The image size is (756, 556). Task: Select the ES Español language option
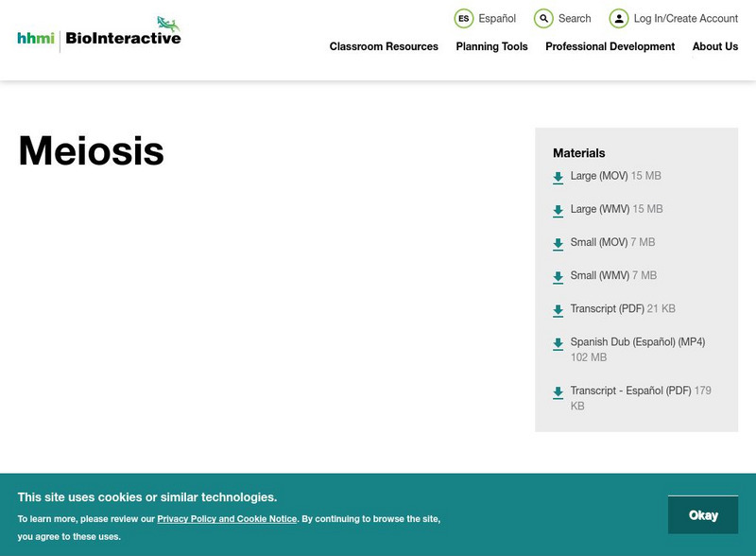coord(487,17)
